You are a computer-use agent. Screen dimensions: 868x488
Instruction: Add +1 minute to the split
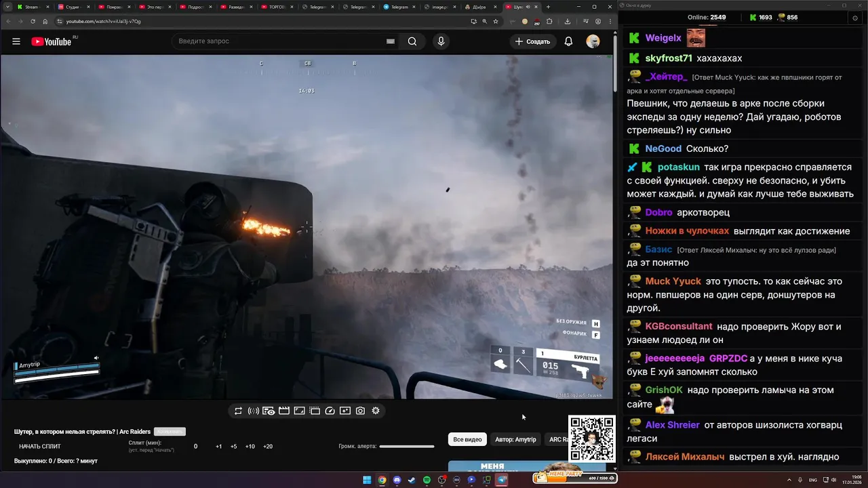pyautogui.click(x=219, y=447)
